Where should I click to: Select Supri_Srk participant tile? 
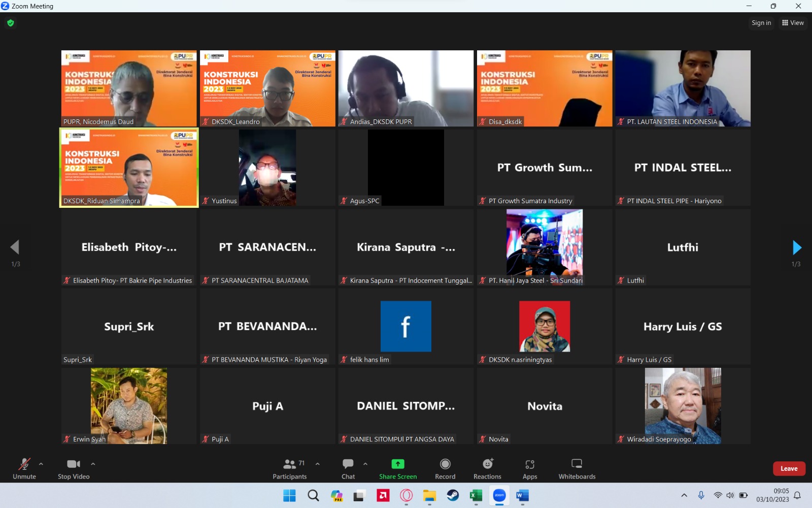point(129,327)
